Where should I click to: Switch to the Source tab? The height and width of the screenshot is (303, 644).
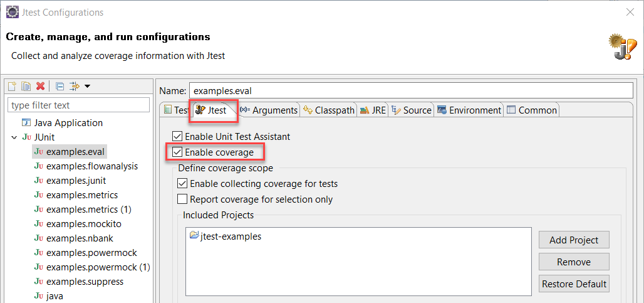pyautogui.click(x=412, y=110)
